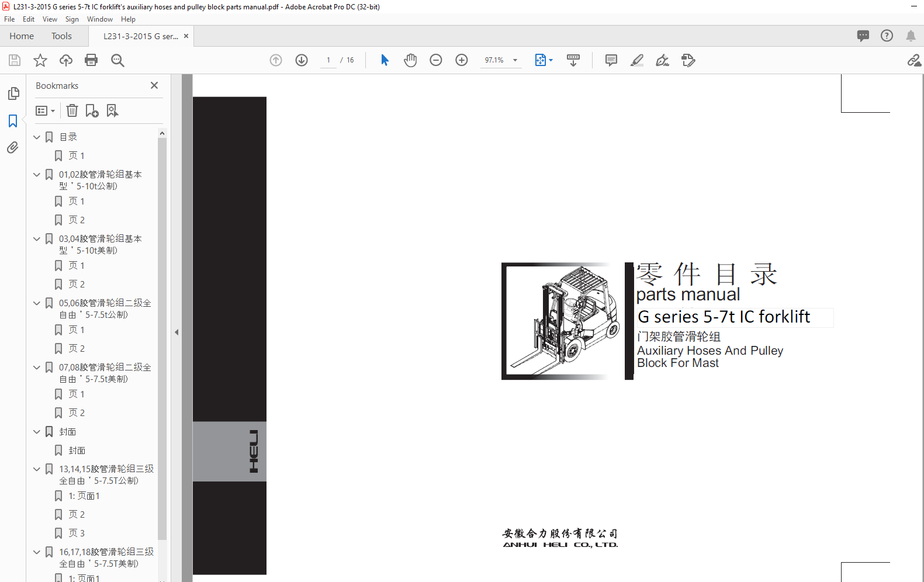Viewport: 924px width, 582px height.
Task: Open bookmark options list menu
Action: click(46, 110)
